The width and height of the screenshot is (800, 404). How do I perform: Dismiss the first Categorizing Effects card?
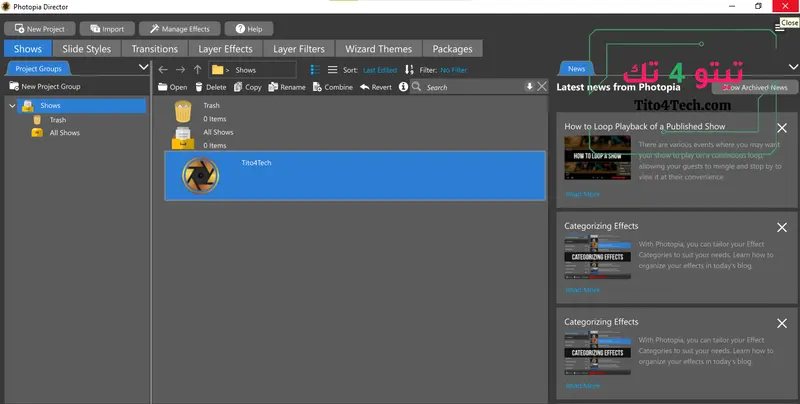click(x=782, y=228)
